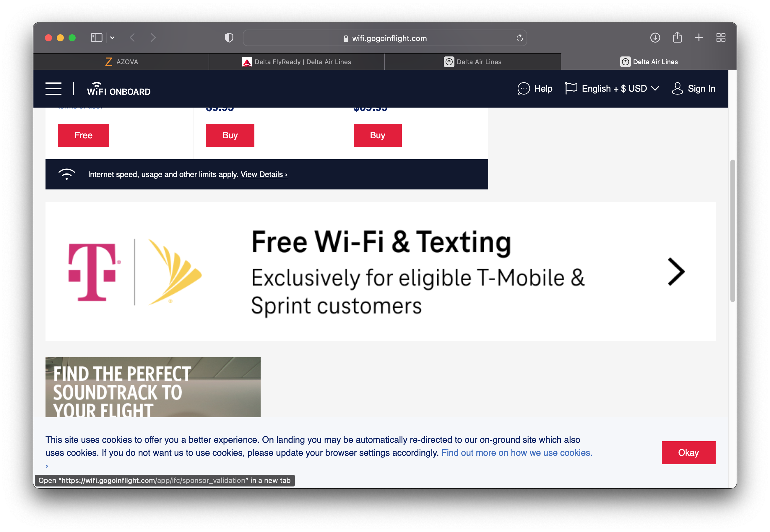Click the Buy button under $9.95
Image resolution: width=770 pixels, height=532 pixels.
click(x=230, y=135)
